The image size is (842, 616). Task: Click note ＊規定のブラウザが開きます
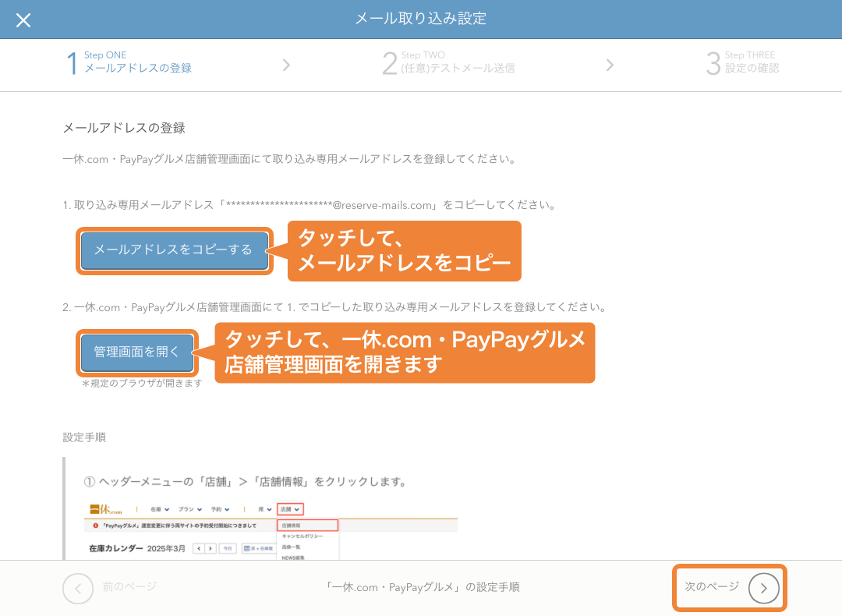click(142, 383)
